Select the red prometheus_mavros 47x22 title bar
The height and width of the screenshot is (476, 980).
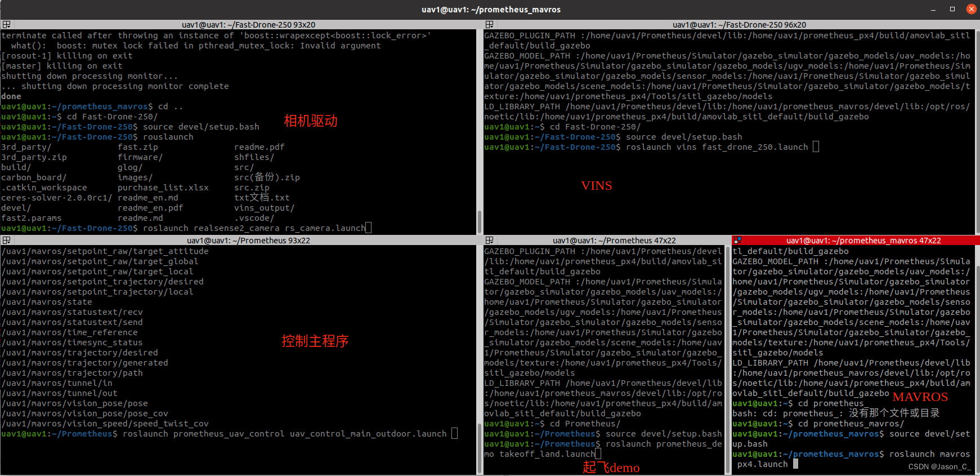856,241
